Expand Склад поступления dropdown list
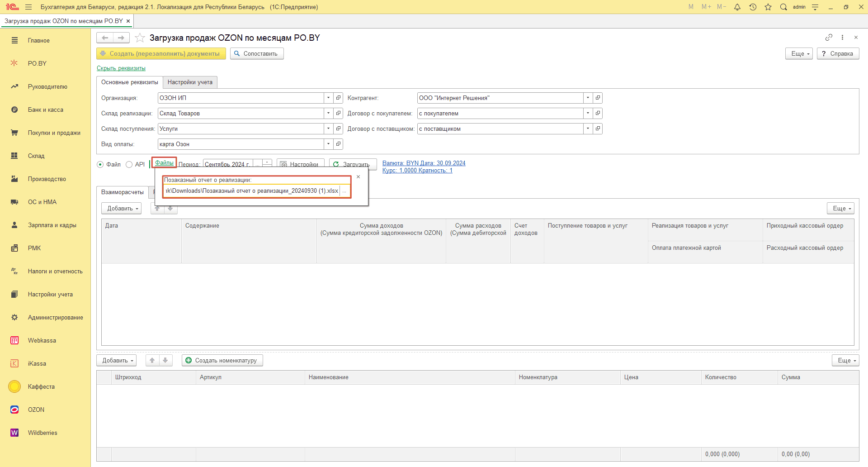This screenshot has width=868, height=467. click(329, 129)
